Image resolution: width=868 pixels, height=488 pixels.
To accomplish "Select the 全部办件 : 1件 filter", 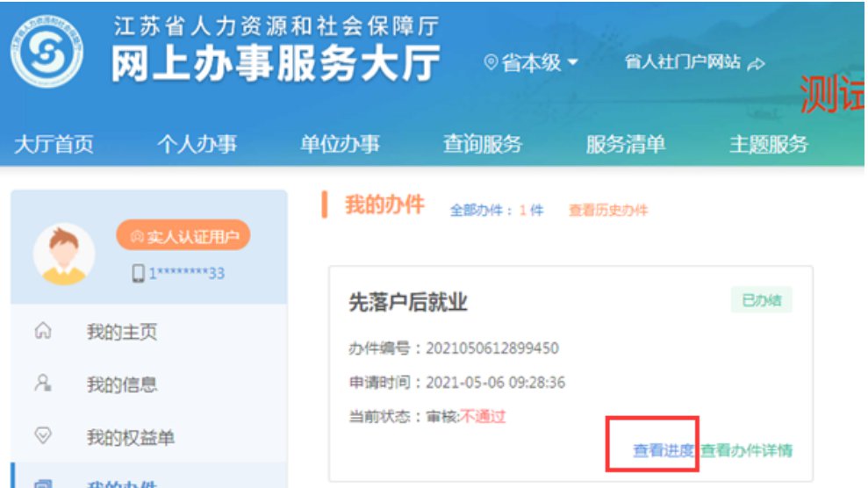I will [x=497, y=211].
